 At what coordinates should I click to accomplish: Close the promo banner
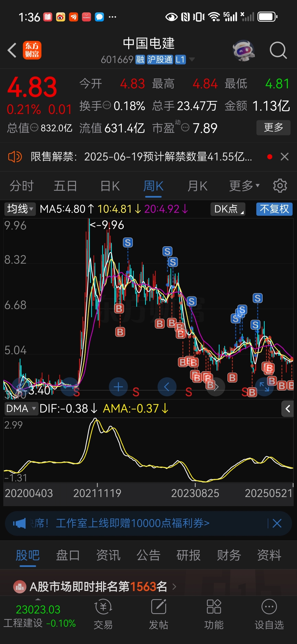[277, 523]
